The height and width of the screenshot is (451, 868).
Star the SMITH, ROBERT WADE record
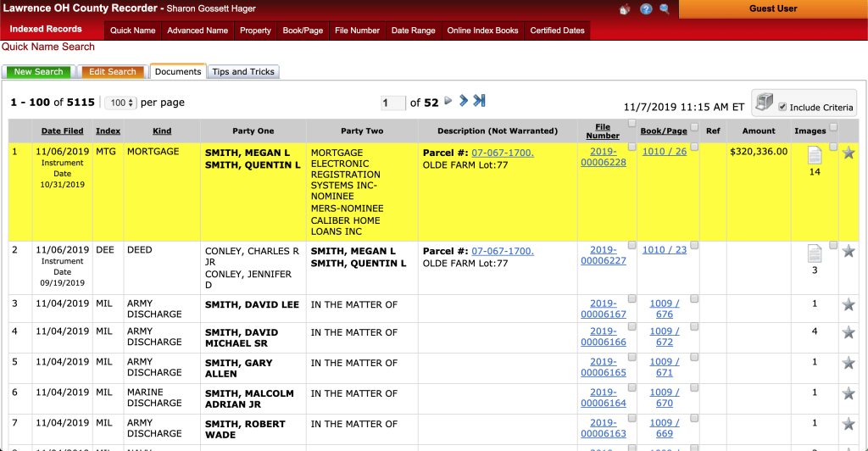pyautogui.click(x=848, y=424)
